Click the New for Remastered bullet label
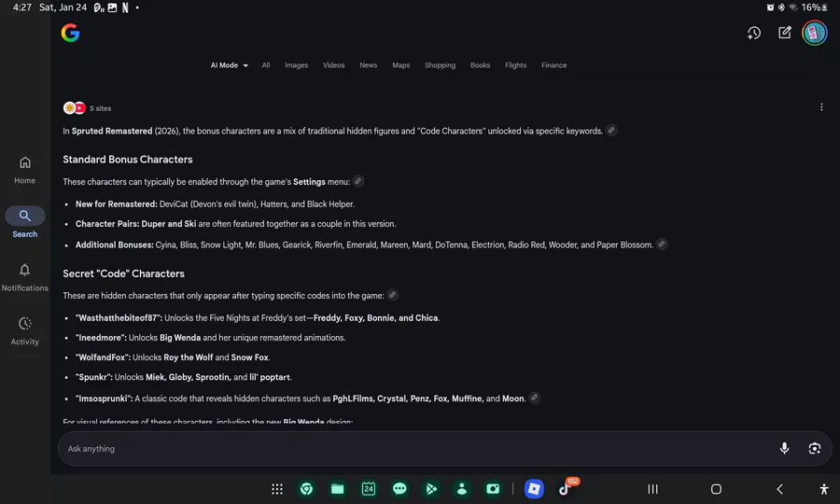The width and height of the screenshot is (840, 504). [117, 204]
